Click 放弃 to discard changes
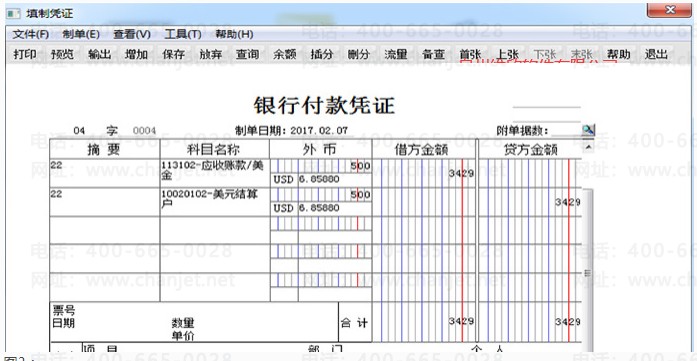Viewport: 697px width, 361px height. 210,54
